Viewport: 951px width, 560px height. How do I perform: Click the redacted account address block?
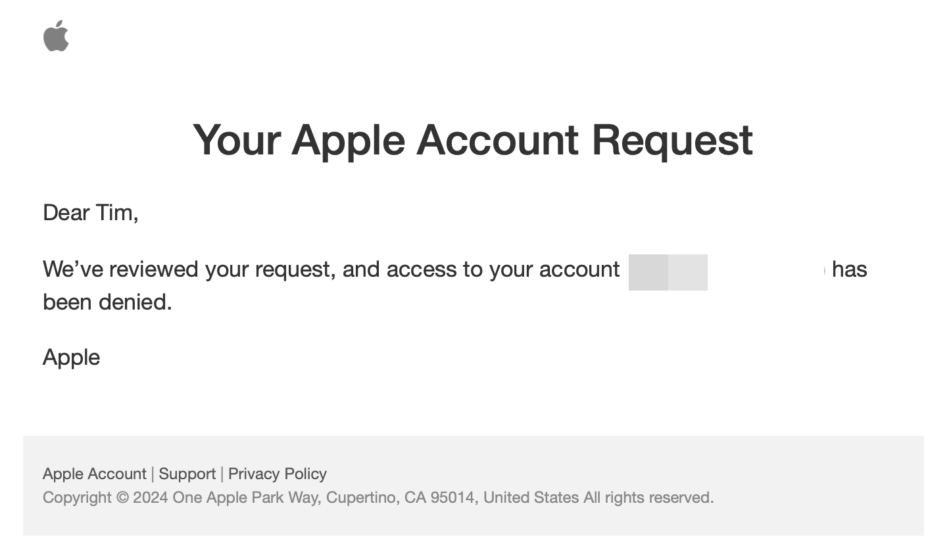[668, 271]
